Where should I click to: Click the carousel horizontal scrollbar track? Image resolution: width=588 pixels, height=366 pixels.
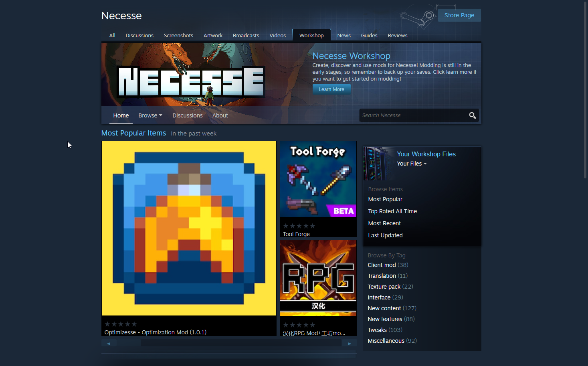point(240,343)
